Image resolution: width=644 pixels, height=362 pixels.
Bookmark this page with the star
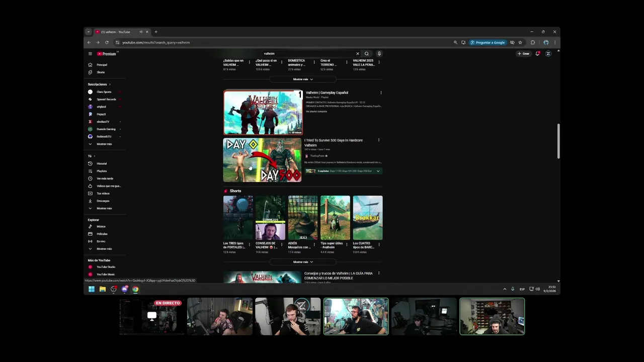pyautogui.click(x=520, y=43)
